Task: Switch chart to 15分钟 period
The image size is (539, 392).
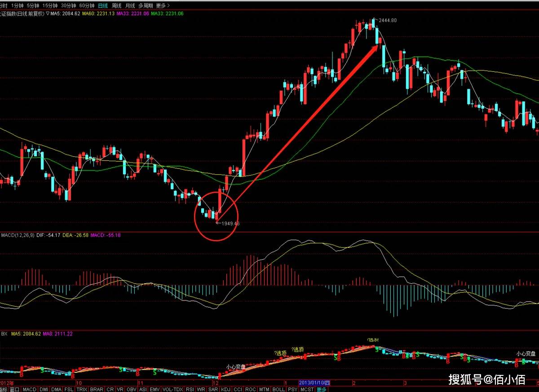Action: click(x=50, y=6)
